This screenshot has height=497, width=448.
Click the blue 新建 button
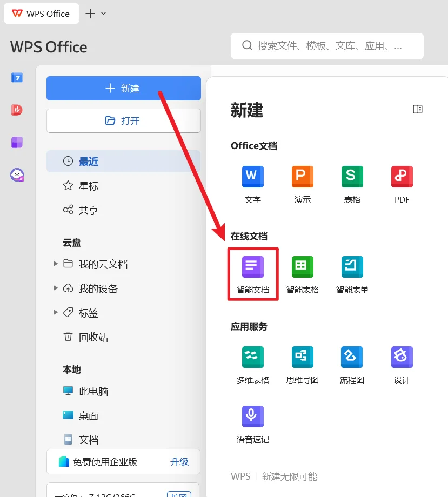(124, 88)
